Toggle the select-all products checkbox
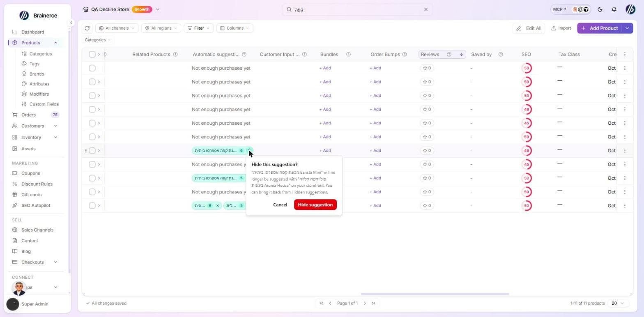 pos(92,55)
